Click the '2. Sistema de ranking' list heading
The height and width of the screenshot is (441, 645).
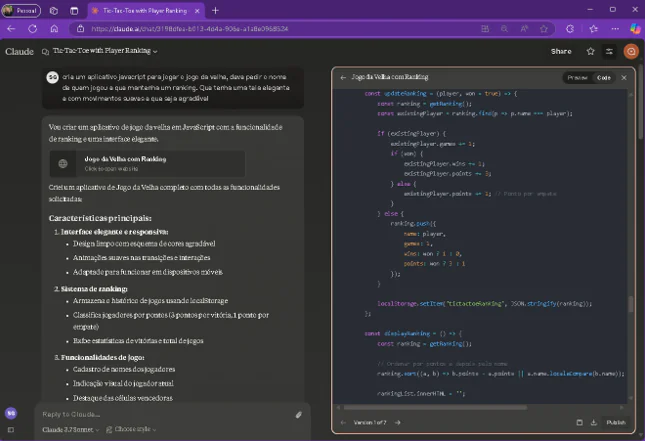tap(90, 289)
